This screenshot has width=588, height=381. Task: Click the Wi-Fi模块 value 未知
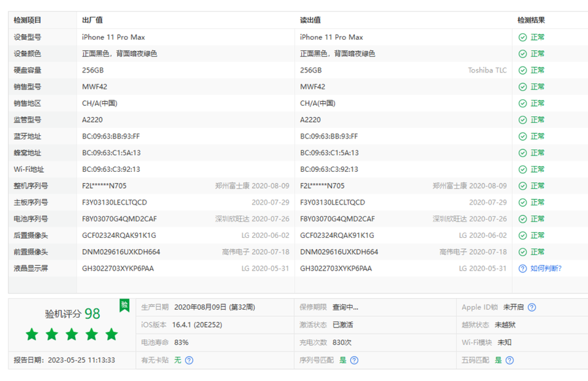[504, 342]
